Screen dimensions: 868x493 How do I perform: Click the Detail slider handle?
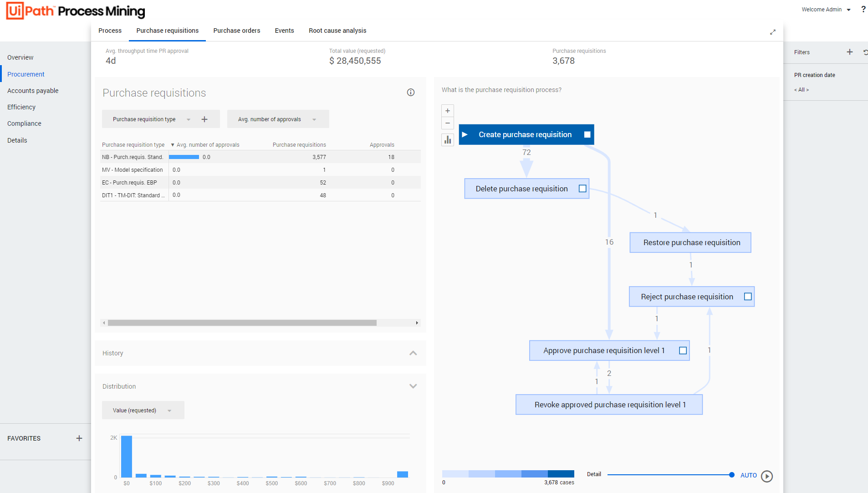click(731, 475)
